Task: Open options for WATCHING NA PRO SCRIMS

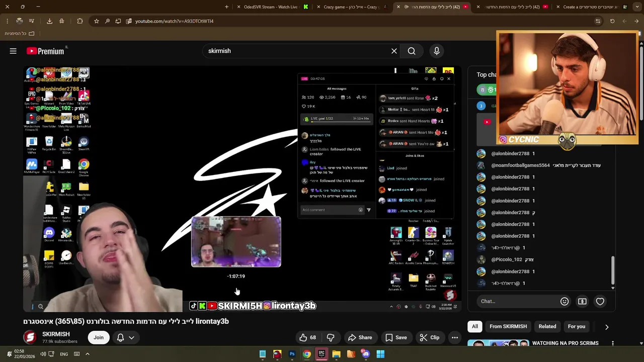Action: coord(612,343)
